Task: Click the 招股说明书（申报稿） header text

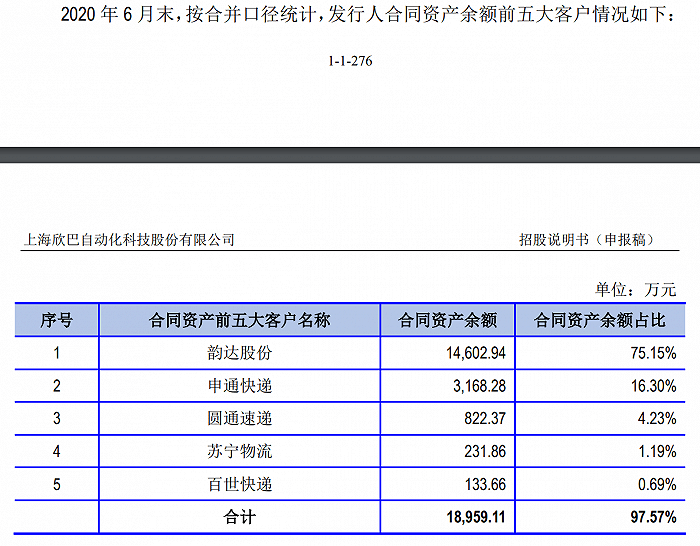Action: tap(590, 240)
